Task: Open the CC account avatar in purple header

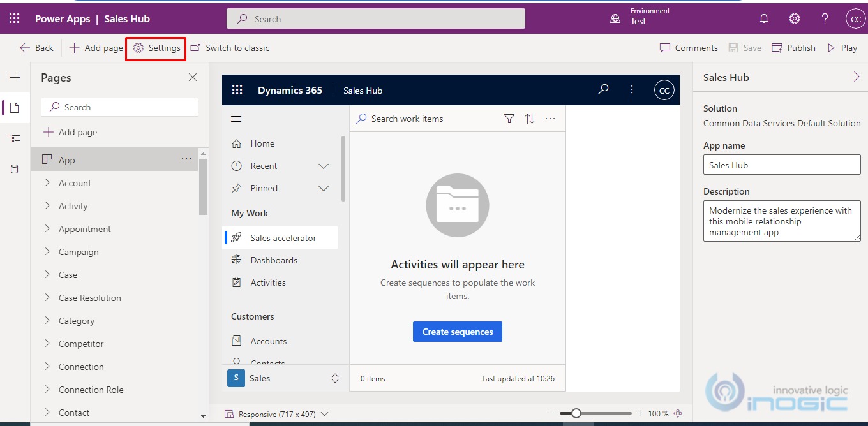Action: click(x=855, y=19)
